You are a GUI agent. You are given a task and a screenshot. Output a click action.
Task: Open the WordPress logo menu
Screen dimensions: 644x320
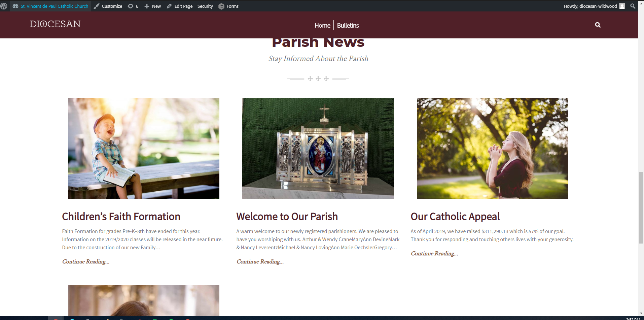tap(4, 6)
